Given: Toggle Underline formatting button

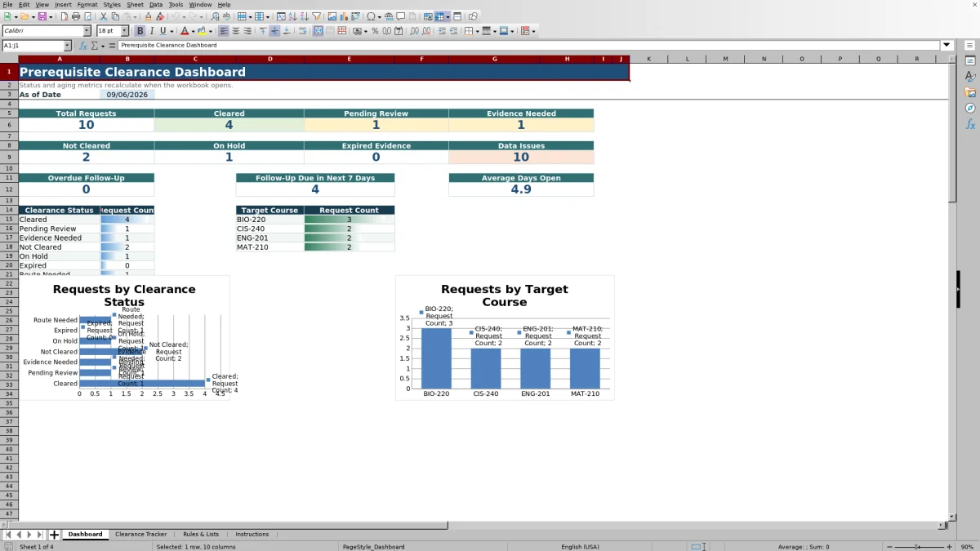Looking at the screenshot, I should click(x=163, y=31).
